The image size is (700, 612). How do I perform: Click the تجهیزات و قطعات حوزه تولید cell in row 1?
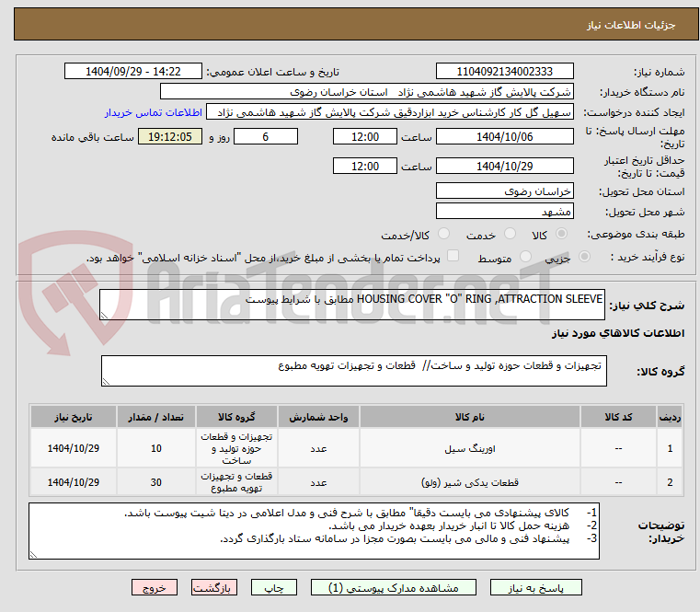(x=236, y=448)
